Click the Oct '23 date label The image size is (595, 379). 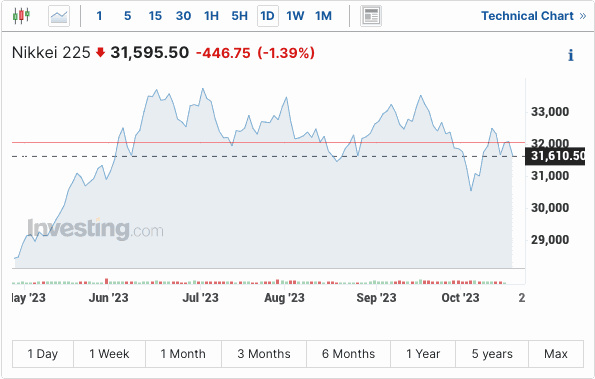coord(460,298)
